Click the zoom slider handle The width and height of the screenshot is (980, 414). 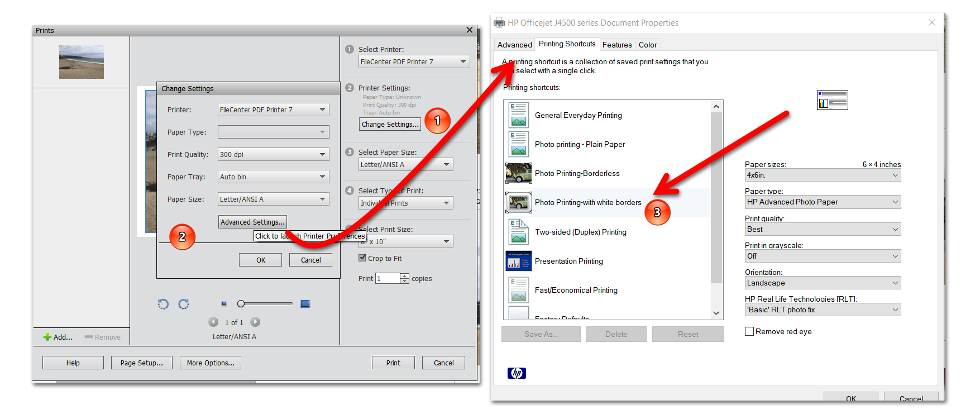pyautogui.click(x=241, y=304)
